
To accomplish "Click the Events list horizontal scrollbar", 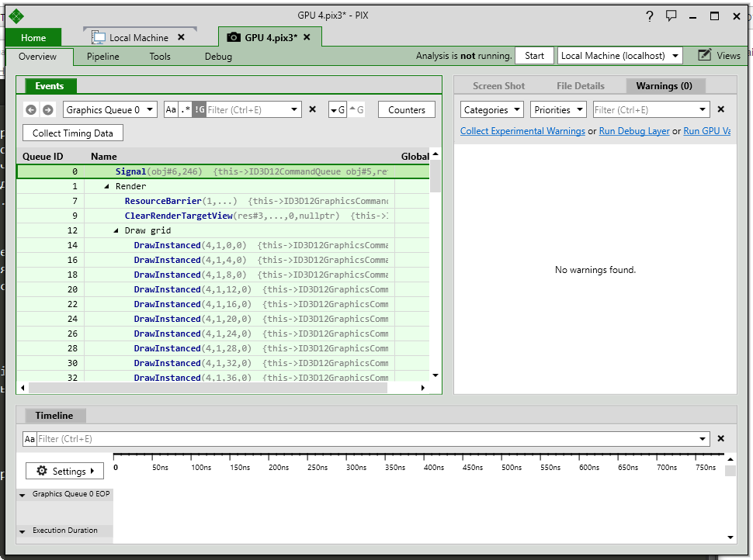I will [208, 388].
